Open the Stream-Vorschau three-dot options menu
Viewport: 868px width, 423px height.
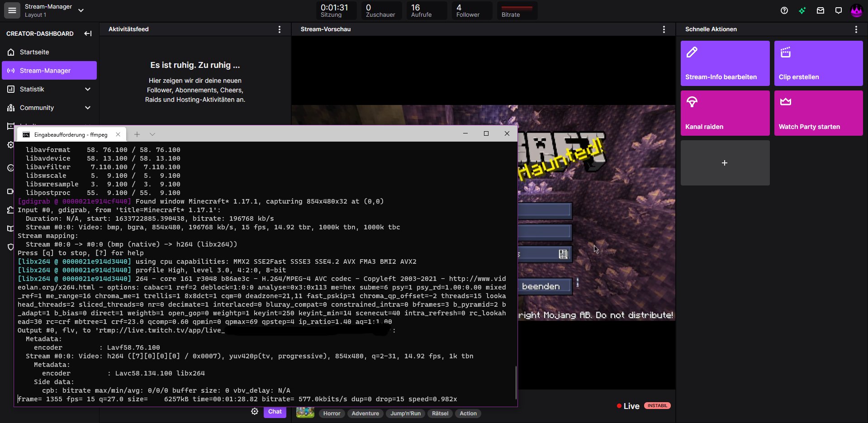(664, 29)
